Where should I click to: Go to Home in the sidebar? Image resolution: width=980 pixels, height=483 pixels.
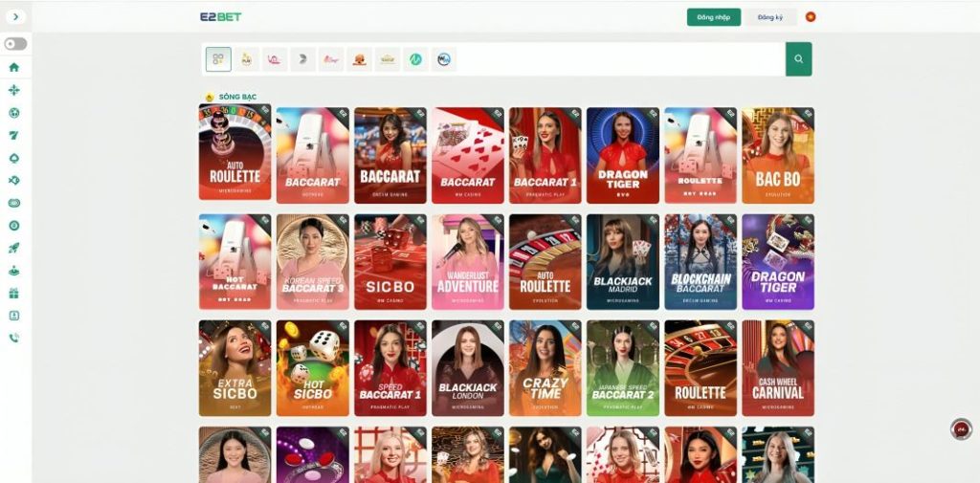point(13,68)
